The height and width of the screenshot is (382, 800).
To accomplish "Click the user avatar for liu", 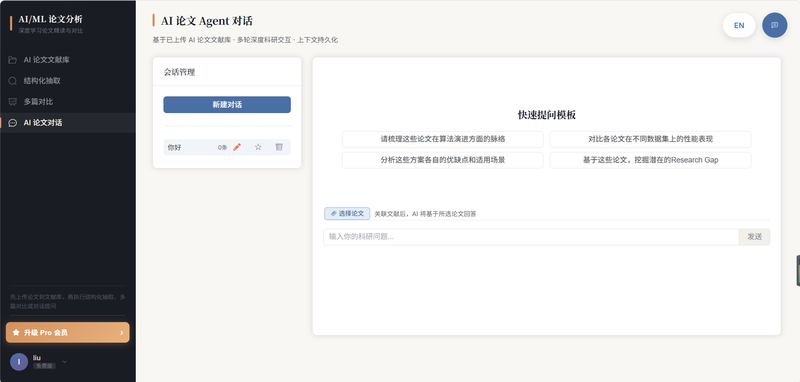I will tap(19, 362).
